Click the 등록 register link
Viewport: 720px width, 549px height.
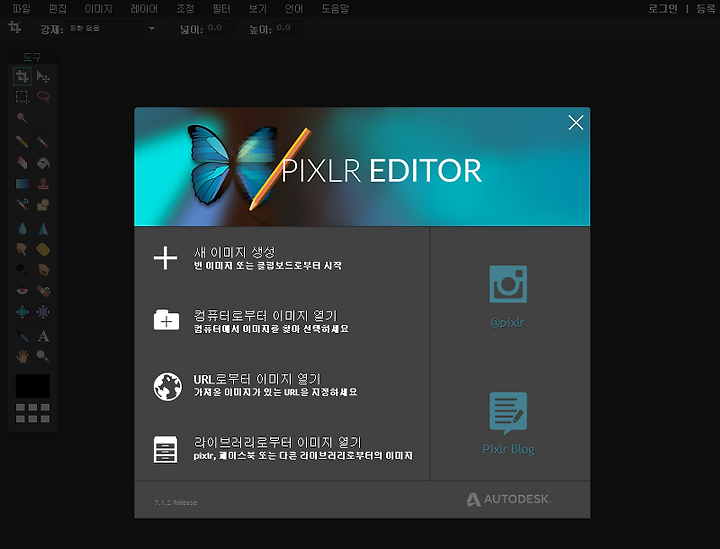coord(706,9)
